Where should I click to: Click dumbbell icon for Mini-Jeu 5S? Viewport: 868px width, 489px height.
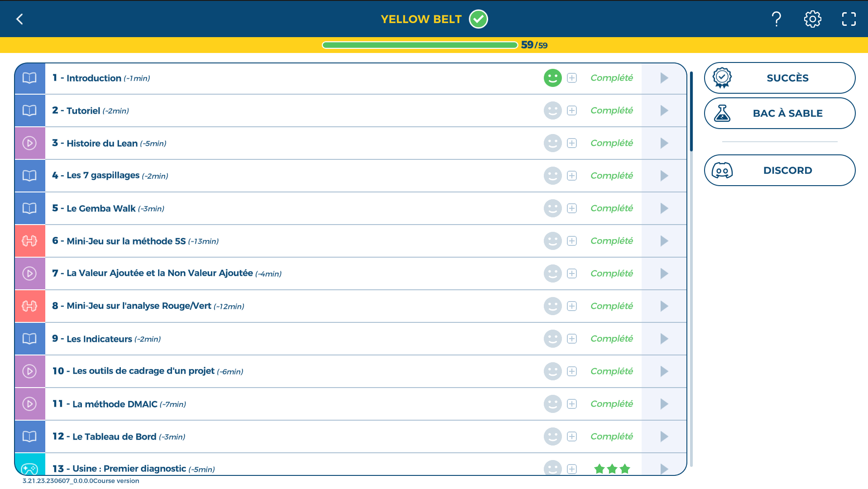pyautogui.click(x=30, y=241)
